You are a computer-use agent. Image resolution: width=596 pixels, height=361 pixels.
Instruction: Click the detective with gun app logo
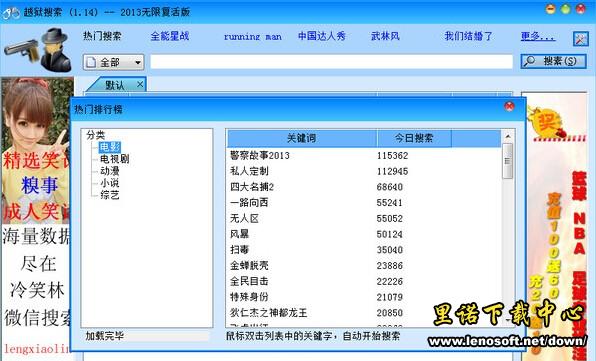pyautogui.click(x=38, y=50)
